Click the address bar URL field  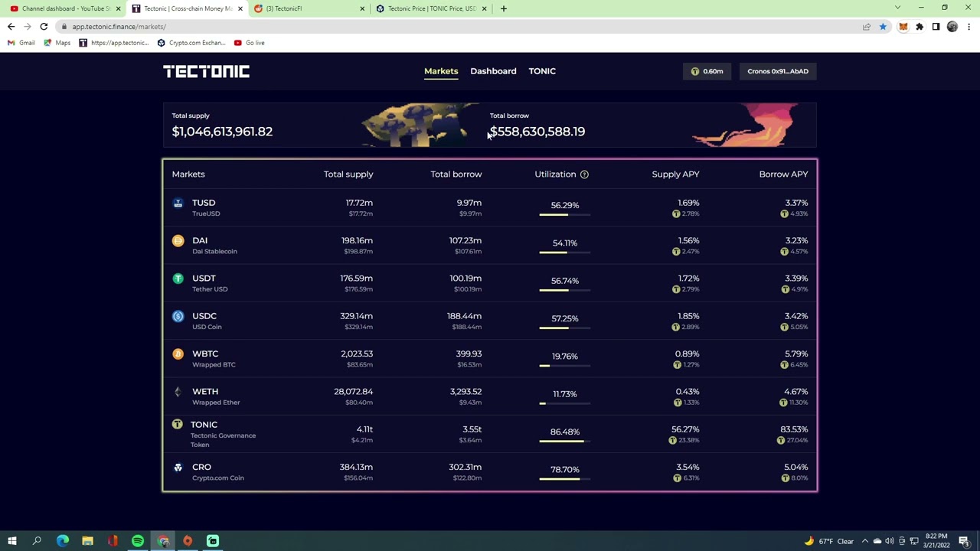[x=459, y=27]
